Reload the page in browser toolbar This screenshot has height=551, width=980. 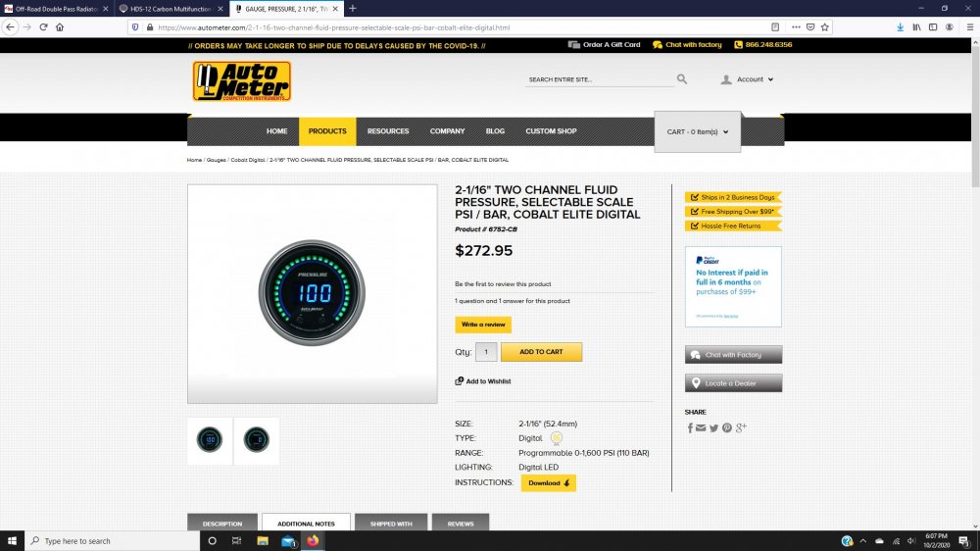tap(43, 27)
